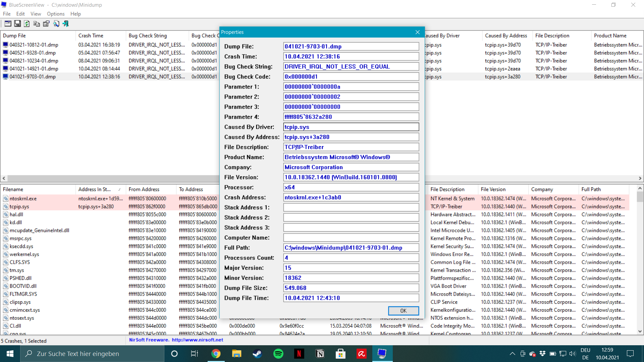Click the Find magnifier toolbar icon
Viewport: 644px width, 362px height.
coord(56,23)
